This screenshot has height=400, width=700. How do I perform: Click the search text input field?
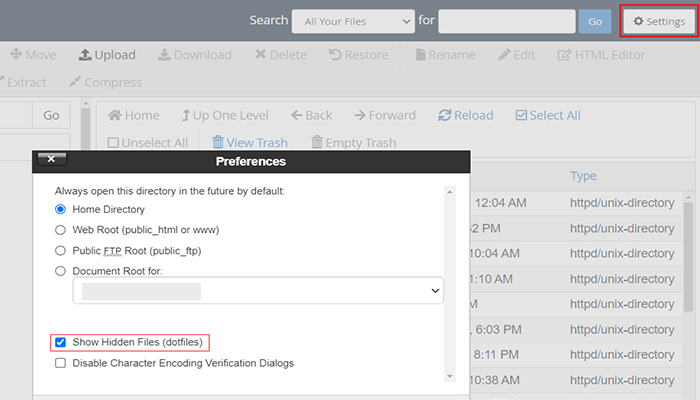point(507,21)
